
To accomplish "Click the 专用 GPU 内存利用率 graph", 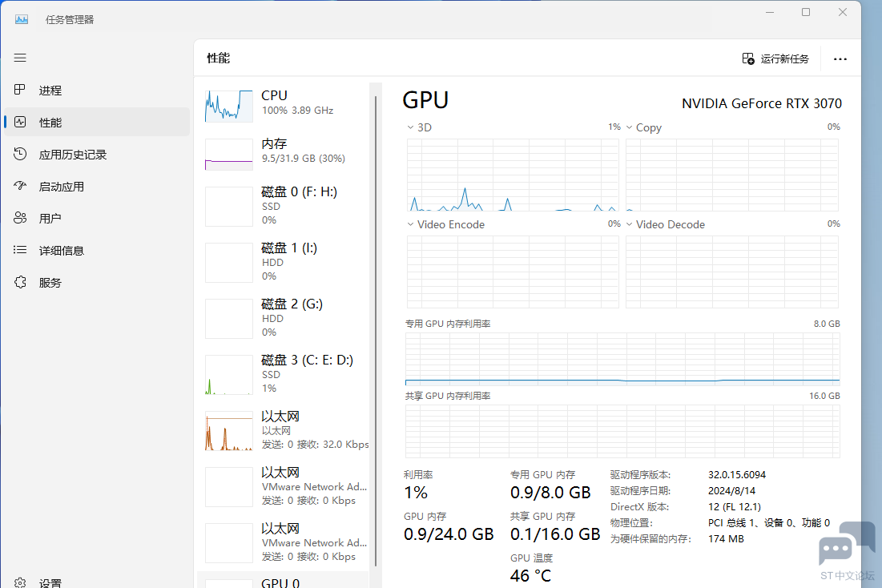I will pyautogui.click(x=622, y=359).
